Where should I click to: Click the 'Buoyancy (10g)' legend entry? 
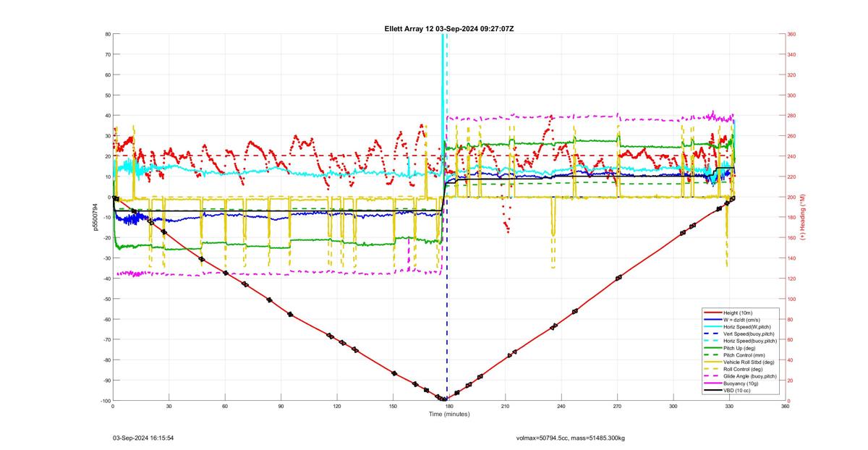point(741,383)
